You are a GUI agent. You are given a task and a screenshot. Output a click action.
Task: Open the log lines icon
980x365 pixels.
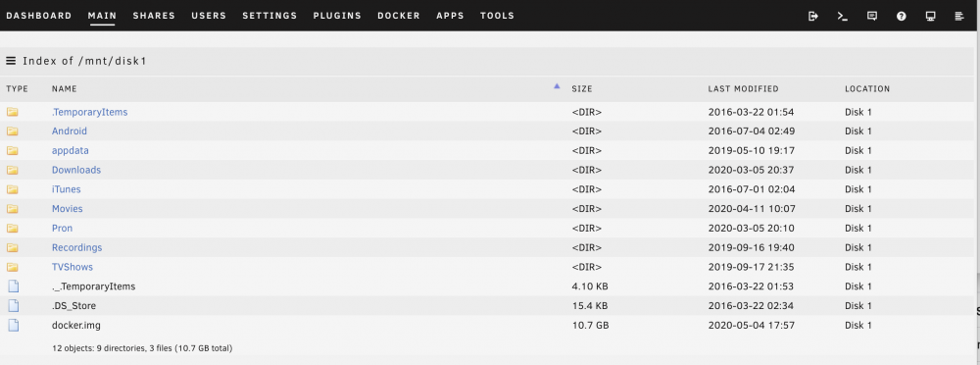pyautogui.click(x=960, y=17)
